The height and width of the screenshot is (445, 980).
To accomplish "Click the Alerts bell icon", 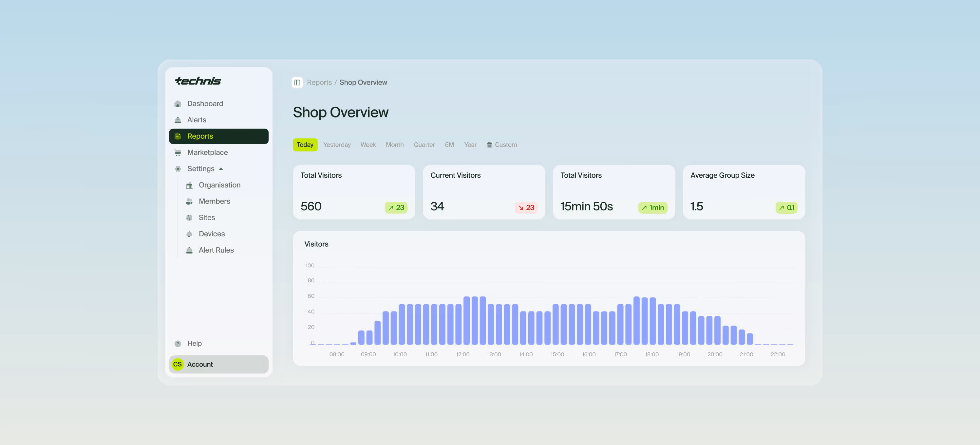I will [178, 120].
